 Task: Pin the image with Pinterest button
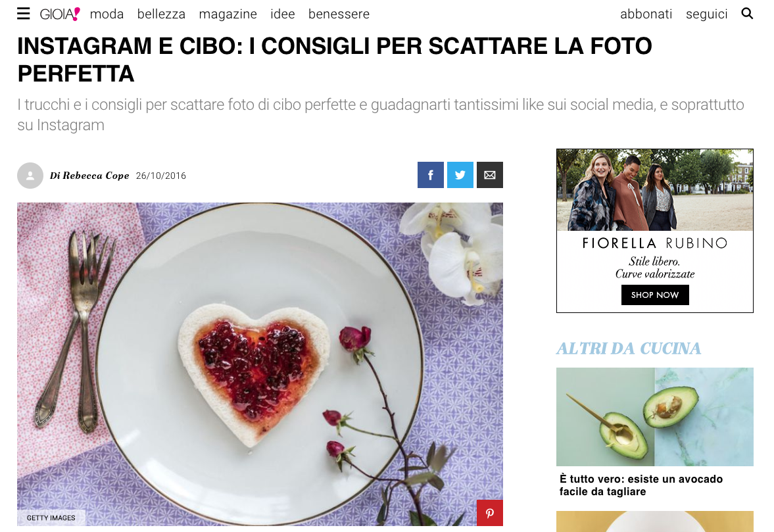490,513
